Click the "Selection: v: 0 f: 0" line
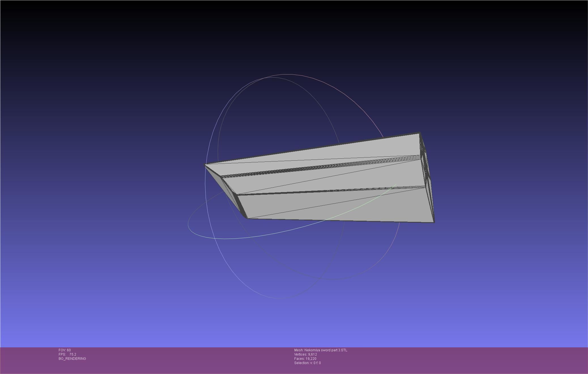588x374 pixels. [308, 363]
